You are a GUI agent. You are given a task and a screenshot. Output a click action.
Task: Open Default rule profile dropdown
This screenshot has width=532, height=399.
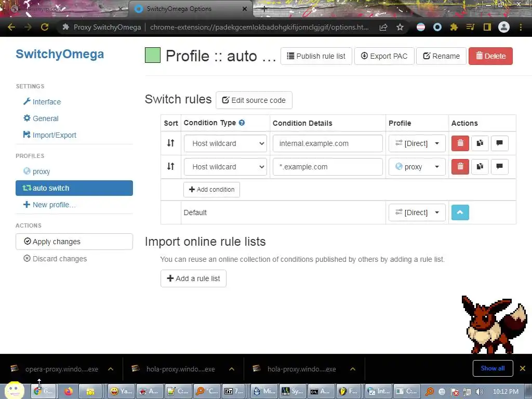click(x=417, y=212)
